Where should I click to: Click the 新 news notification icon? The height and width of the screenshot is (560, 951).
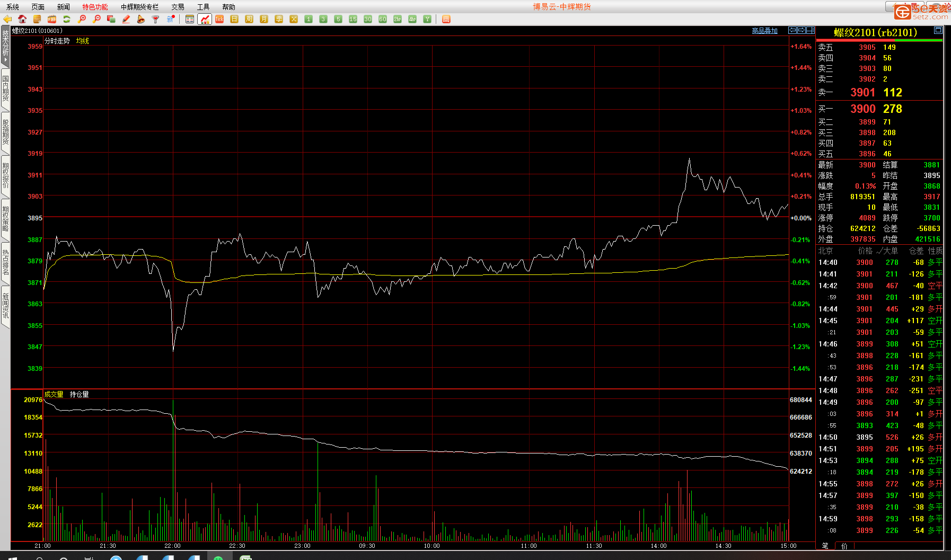pos(171,19)
